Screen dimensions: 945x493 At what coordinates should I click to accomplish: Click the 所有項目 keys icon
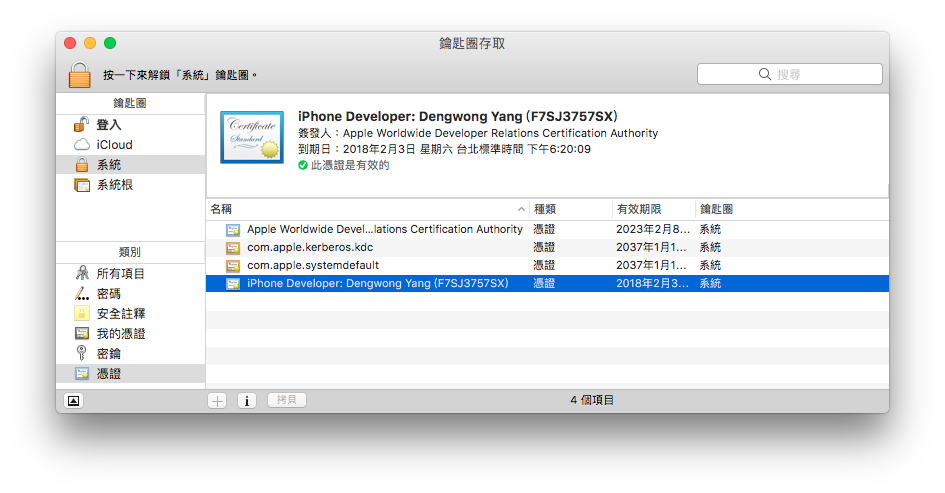coord(82,273)
